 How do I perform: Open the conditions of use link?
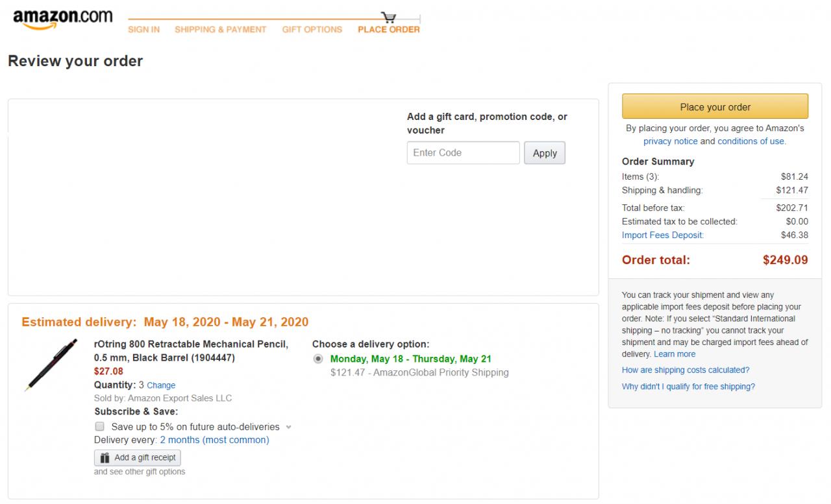coord(751,141)
